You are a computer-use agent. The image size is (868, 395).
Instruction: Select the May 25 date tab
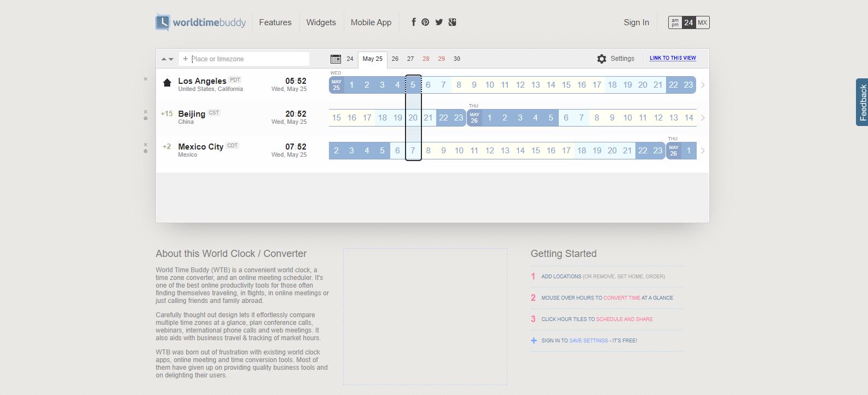pyautogui.click(x=373, y=59)
